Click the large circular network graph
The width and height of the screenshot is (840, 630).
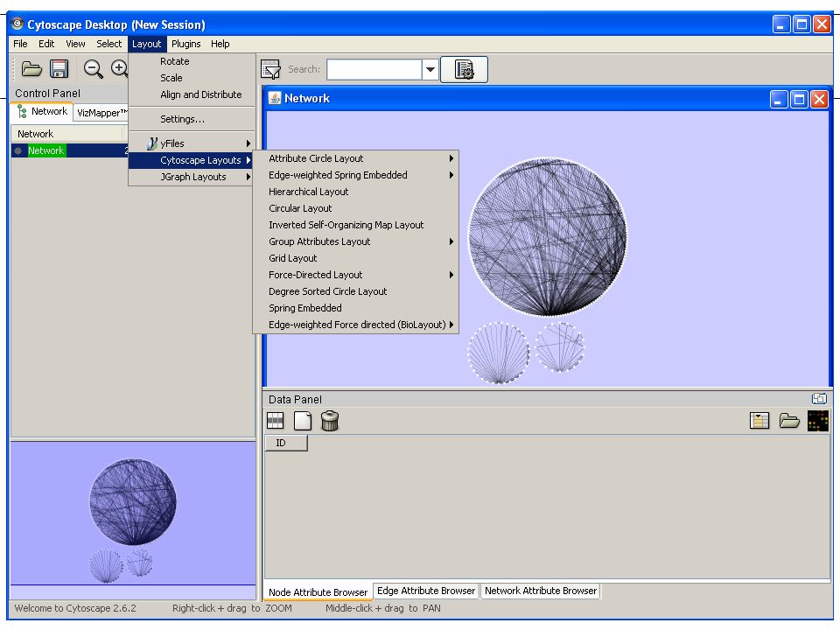548,236
